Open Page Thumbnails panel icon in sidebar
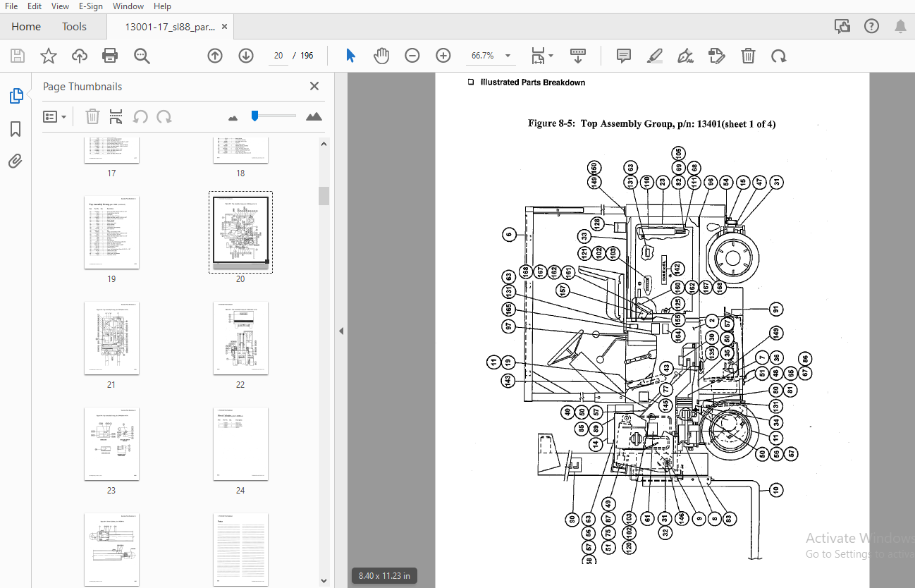Screen dimensions: 915x588 [x=16, y=97]
